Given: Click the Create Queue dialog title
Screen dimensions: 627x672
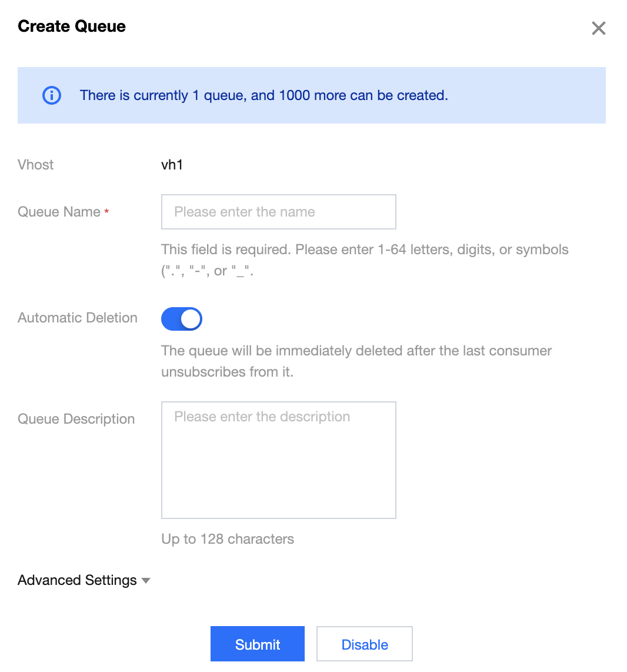Looking at the screenshot, I should click(x=72, y=26).
